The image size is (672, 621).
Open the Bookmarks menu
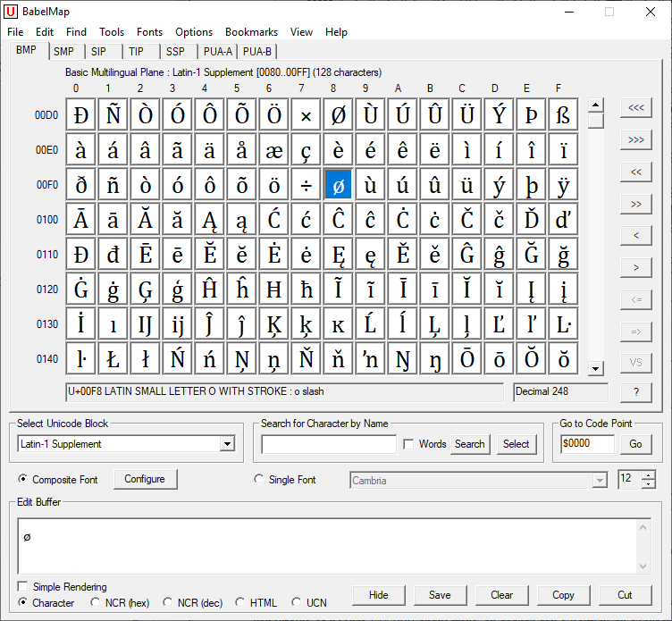(x=251, y=32)
